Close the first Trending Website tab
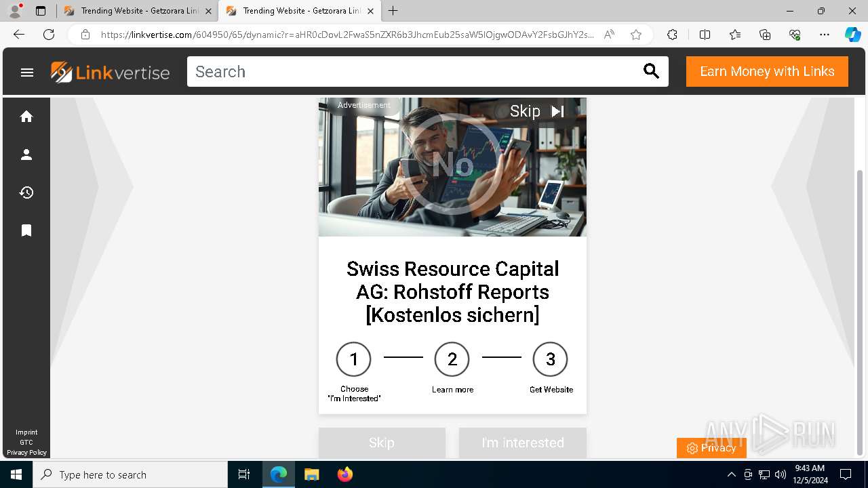The image size is (868, 488). (208, 11)
